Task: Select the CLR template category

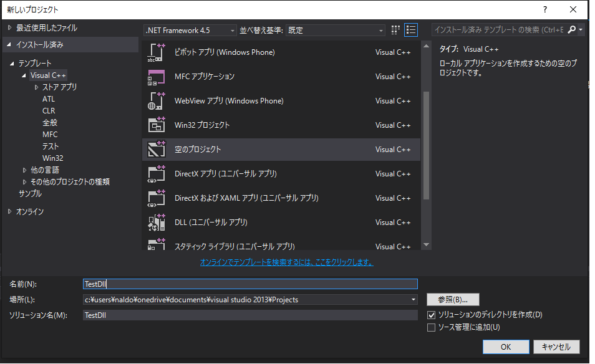Action: pyautogui.click(x=49, y=111)
